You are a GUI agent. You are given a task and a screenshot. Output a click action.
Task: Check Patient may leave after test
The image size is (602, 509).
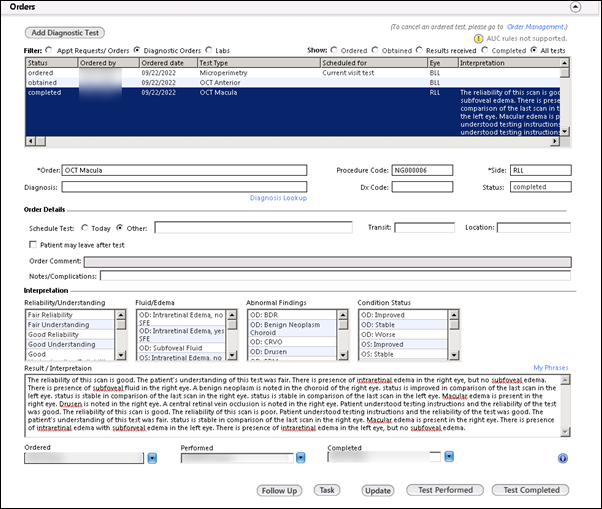(33, 245)
